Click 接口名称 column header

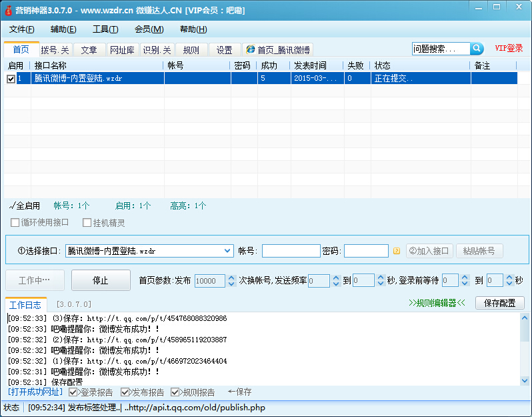tap(97, 65)
